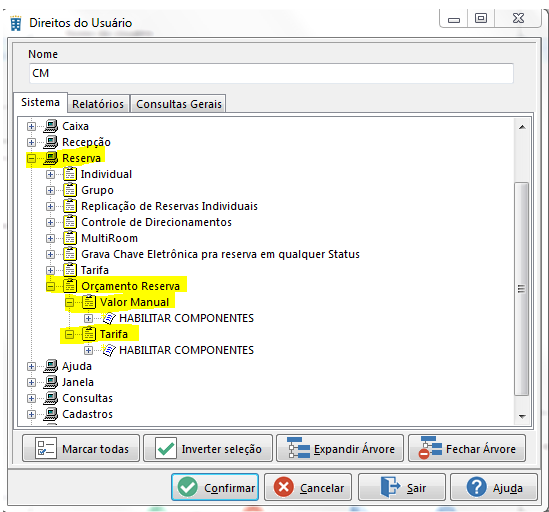Invert the selection with Inverter seleção
This screenshot has height=512, width=549.
point(208,449)
